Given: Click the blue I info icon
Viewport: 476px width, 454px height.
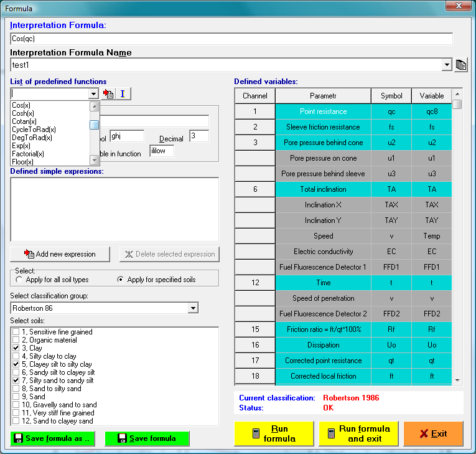Looking at the screenshot, I should pos(123,93).
